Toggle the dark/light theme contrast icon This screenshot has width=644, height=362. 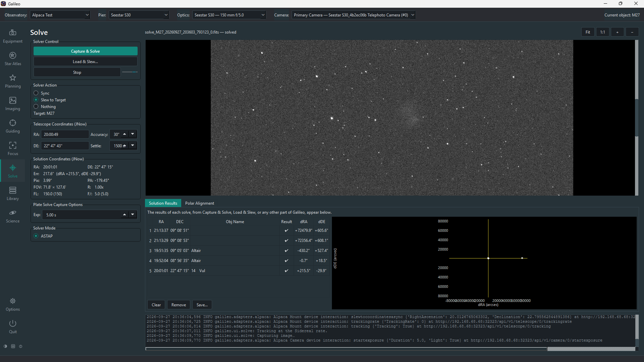point(5,346)
